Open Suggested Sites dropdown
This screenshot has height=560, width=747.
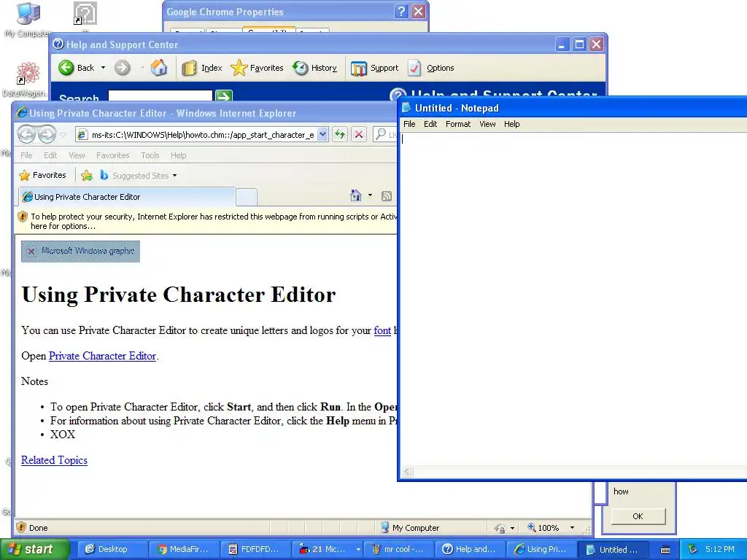click(139, 176)
